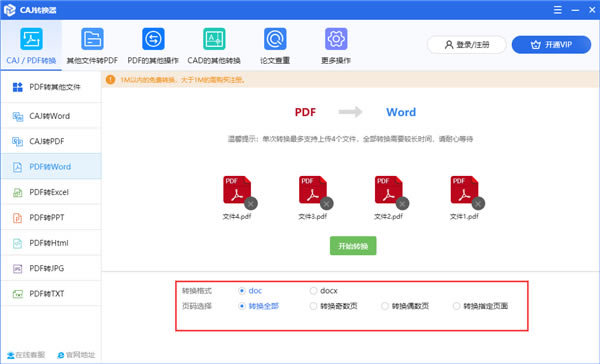600x364 pixels.
Task: Choose the 转换奇数页 page option
Action: [313, 306]
